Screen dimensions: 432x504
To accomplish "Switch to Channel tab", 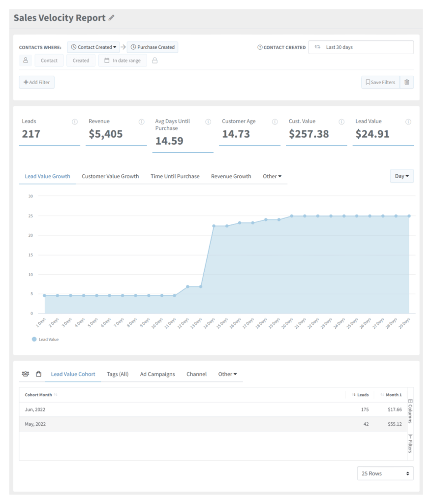I will click(x=196, y=374).
